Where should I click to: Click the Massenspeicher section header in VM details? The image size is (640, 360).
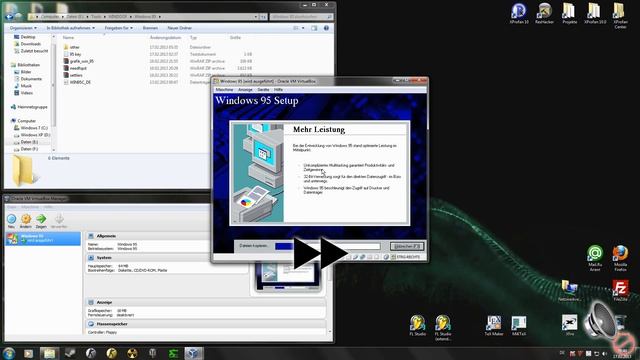coord(112,324)
